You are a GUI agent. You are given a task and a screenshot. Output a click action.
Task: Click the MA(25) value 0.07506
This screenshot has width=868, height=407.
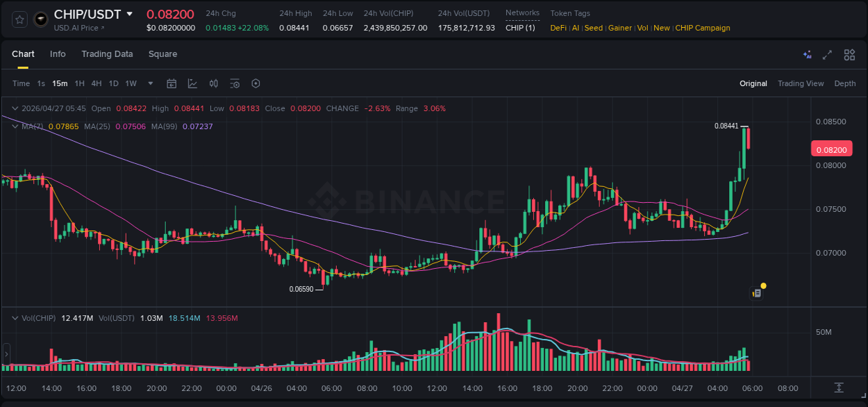pyautogui.click(x=130, y=126)
